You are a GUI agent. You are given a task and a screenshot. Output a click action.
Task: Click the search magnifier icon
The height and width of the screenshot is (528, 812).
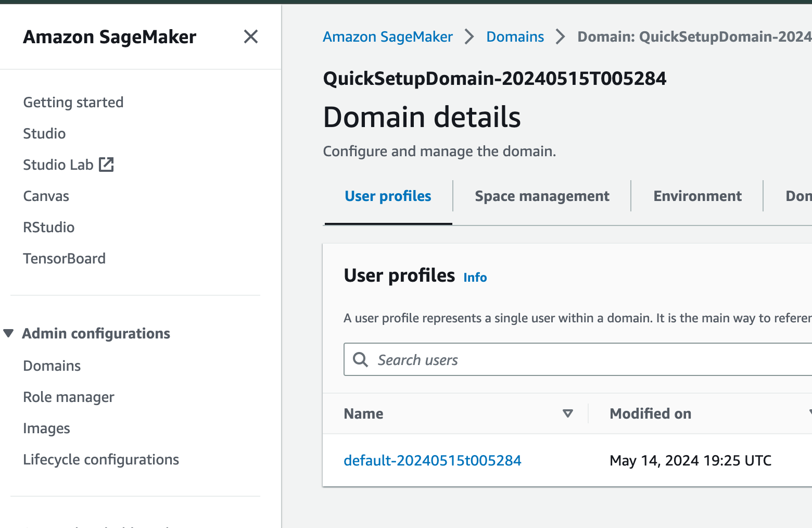(360, 359)
